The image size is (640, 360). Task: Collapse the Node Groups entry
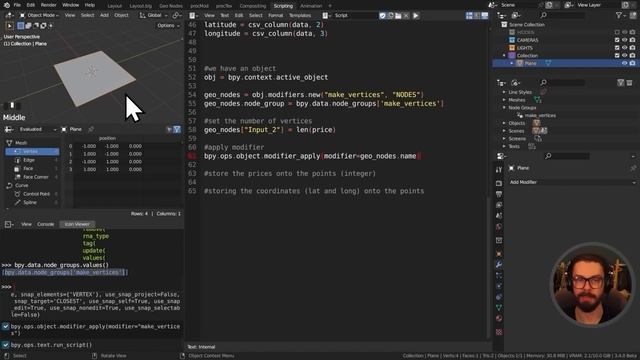coord(504,108)
